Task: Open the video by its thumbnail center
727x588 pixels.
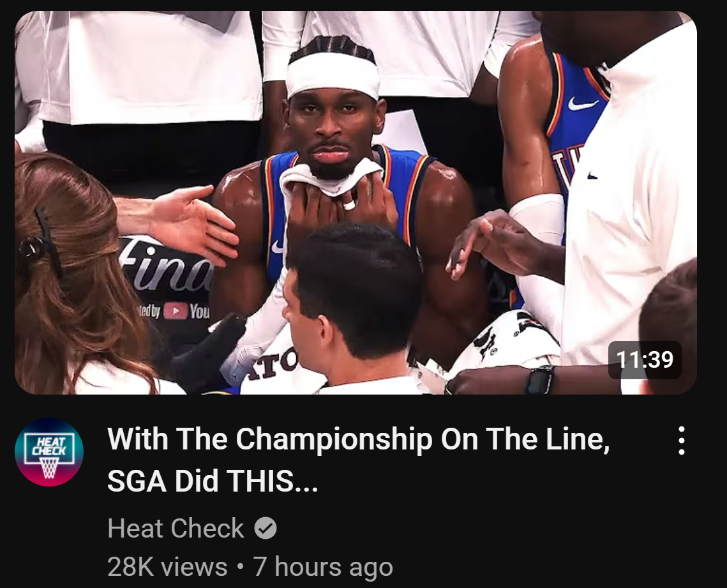Action: coord(356,202)
